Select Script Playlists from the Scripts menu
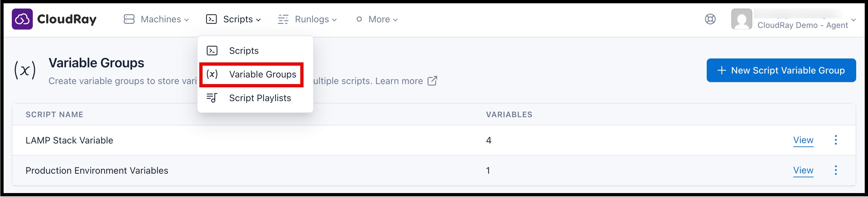The image size is (868, 197). [260, 98]
